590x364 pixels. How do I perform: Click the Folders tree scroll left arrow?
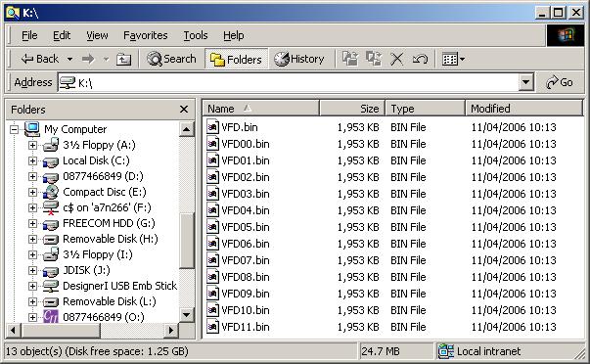pos(13,331)
